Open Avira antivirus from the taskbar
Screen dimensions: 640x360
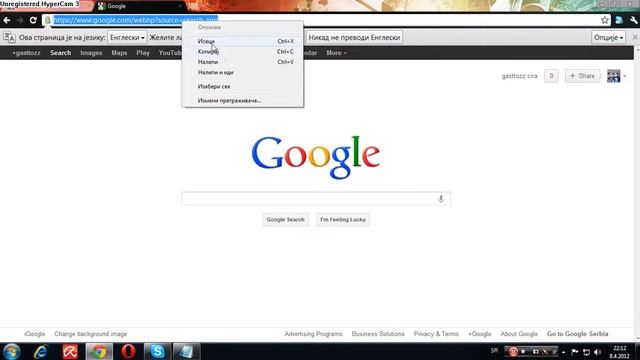pos(70,351)
